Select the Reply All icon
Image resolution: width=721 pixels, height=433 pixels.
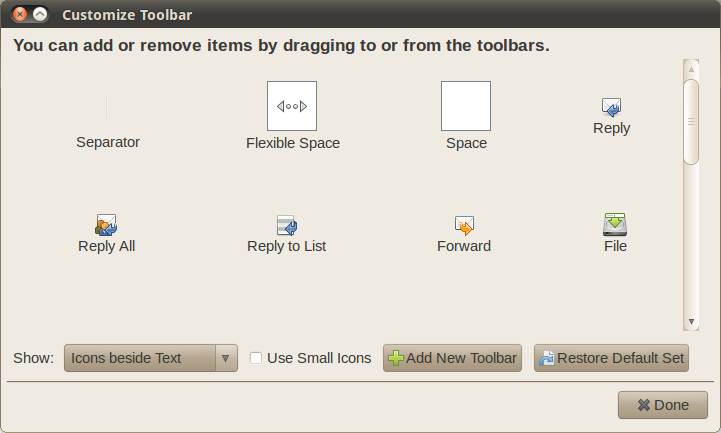(106, 225)
